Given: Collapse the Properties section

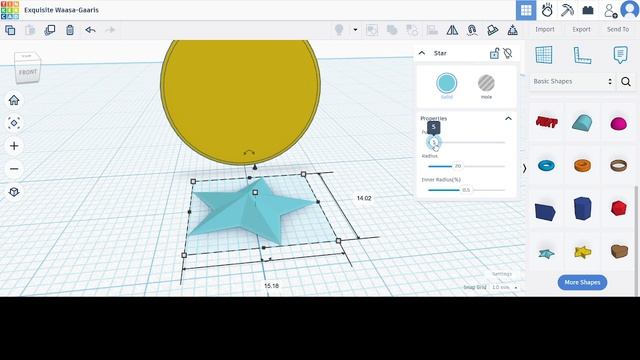Looking at the screenshot, I should (x=508, y=118).
